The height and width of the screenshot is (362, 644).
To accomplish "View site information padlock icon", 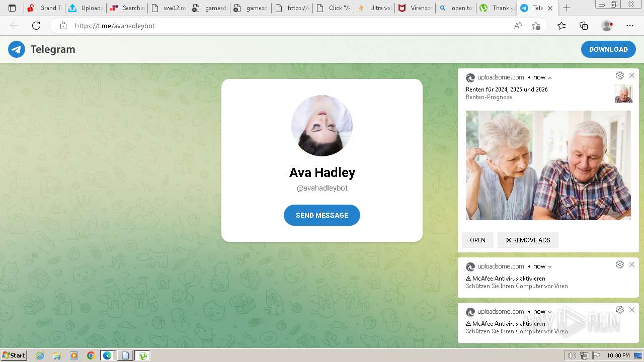I will point(63,26).
